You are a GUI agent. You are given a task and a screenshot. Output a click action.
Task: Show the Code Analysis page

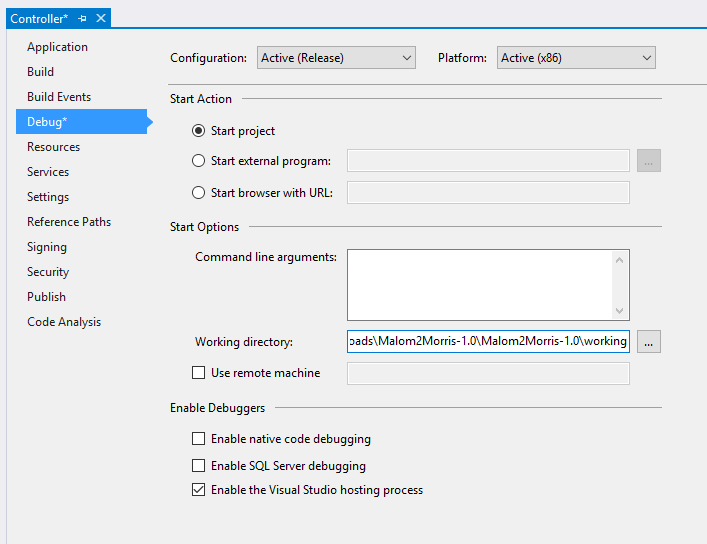click(64, 322)
